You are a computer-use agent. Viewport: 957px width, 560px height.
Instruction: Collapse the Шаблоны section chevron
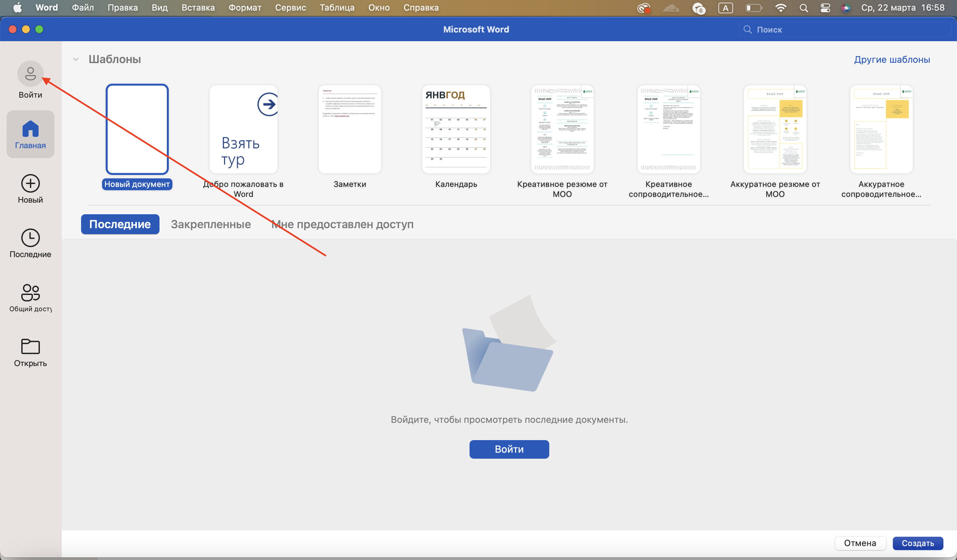click(75, 59)
